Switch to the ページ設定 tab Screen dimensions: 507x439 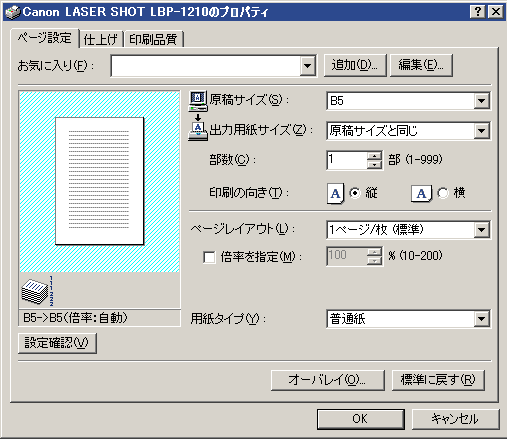tap(45, 38)
